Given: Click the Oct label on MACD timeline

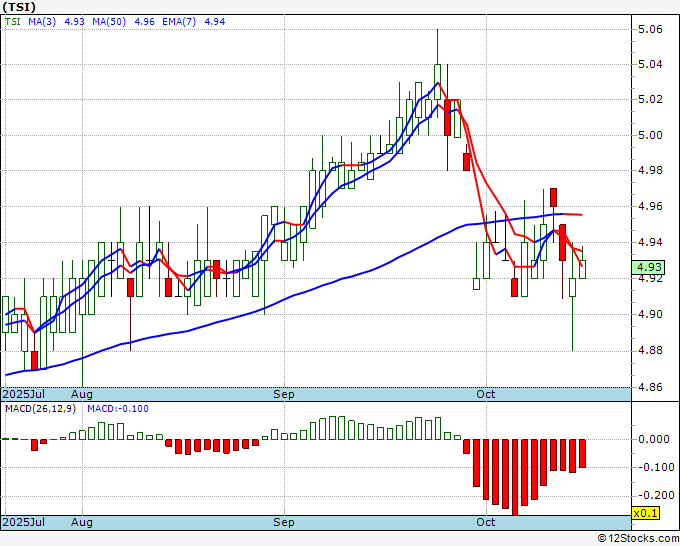Looking at the screenshot, I should coord(485,522).
